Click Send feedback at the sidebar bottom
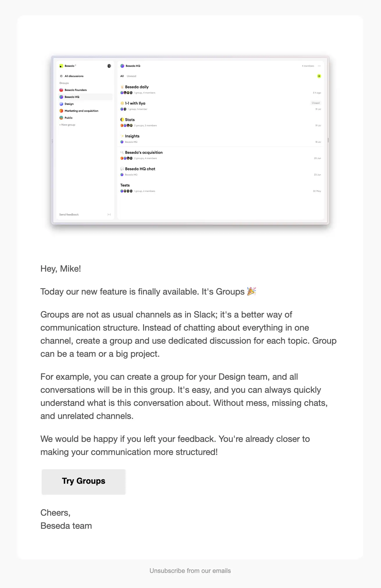The height and width of the screenshot is (588, 381). pos(69,214)
